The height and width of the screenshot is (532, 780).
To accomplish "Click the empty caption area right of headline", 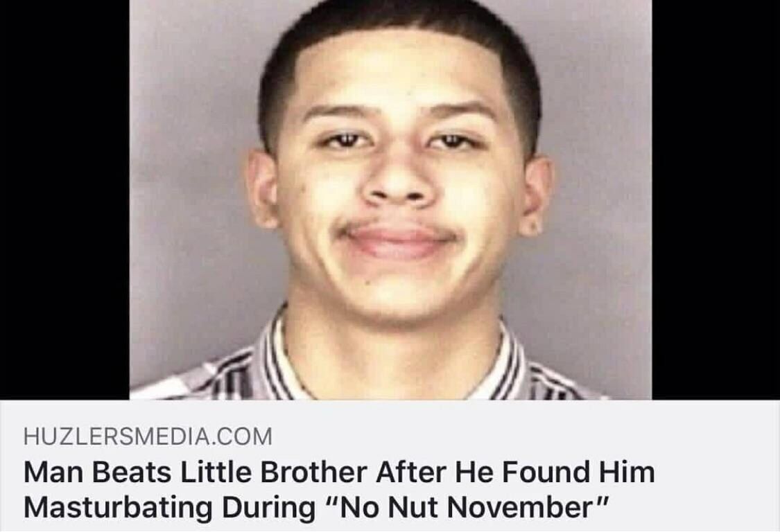I will pos(716,490).
